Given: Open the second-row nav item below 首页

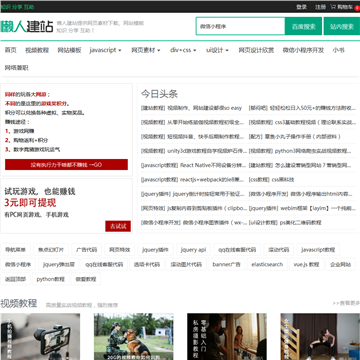Looking at the screenshot, I should pos(16,68).
